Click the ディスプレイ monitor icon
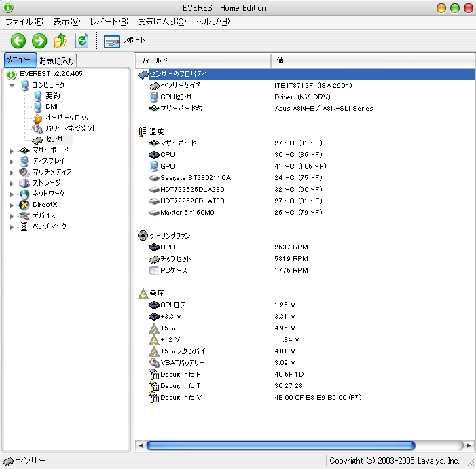 [24, 161]
